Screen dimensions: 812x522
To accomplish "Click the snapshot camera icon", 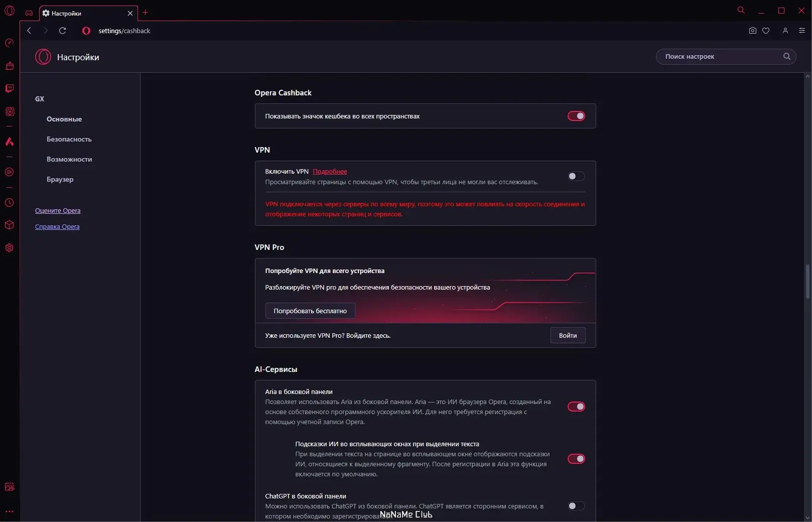I will click(x=752, y=31).
